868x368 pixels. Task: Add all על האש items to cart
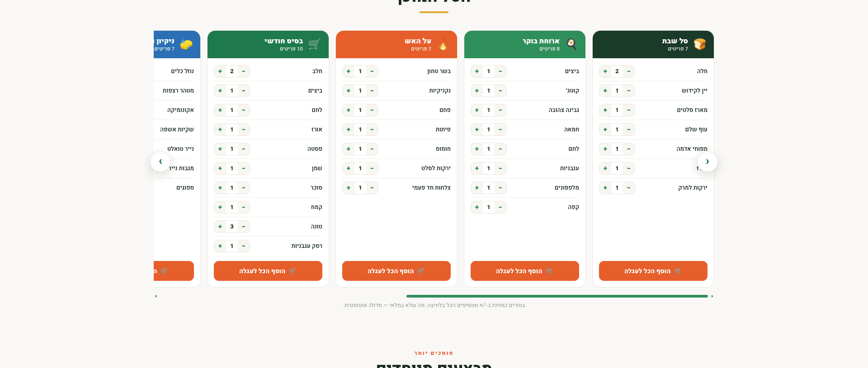396,271
